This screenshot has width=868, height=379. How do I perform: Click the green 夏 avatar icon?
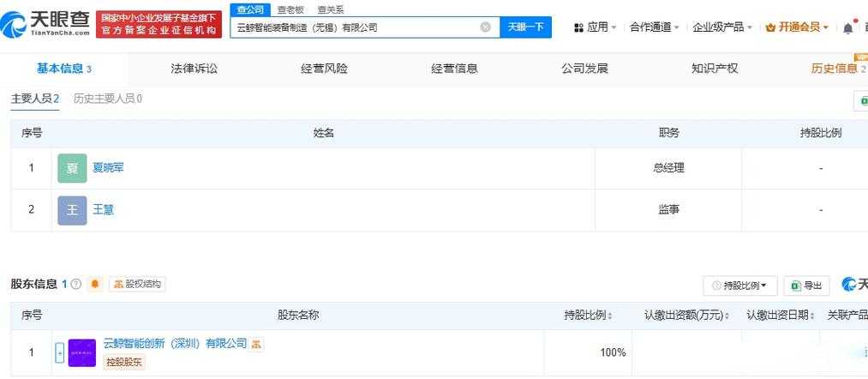click(x=72, y=168)
